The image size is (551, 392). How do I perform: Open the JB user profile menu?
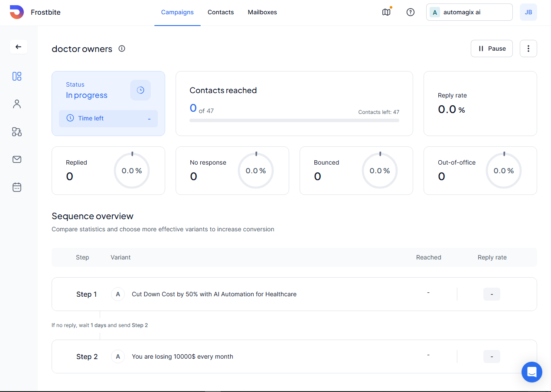click(528, 12)
